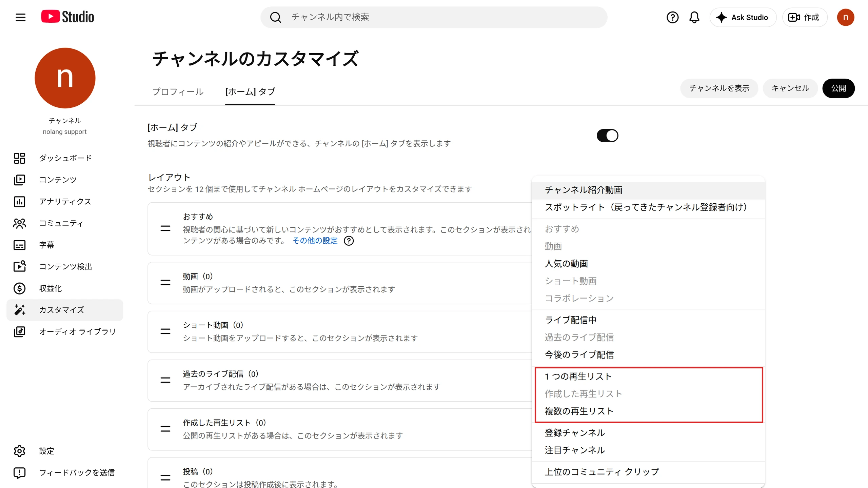The width and height of the screenshot is (868, 488).
Task: Choose 複数の再生リスト from the menu
Action: pos(648,411)
